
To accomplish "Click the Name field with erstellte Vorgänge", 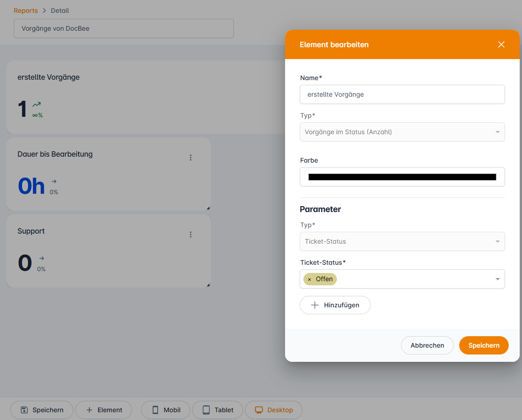I will pos(402,94).
